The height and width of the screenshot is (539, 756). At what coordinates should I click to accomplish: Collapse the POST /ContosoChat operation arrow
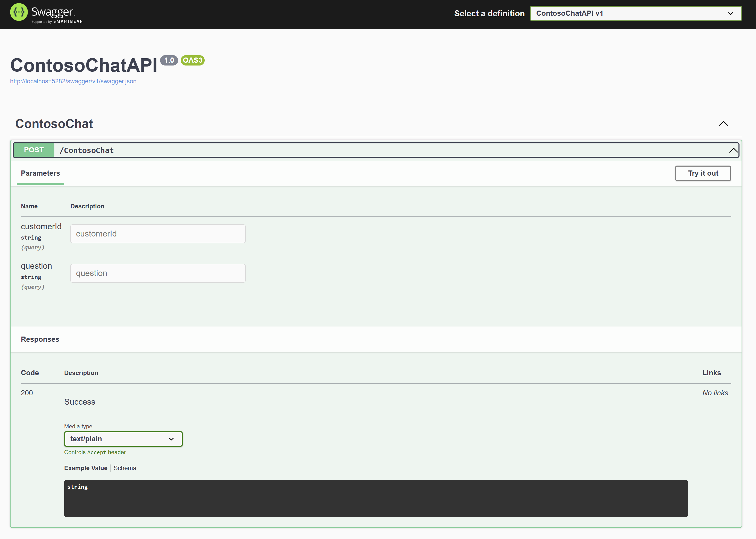pyautogui.click(x=733, y=150)
